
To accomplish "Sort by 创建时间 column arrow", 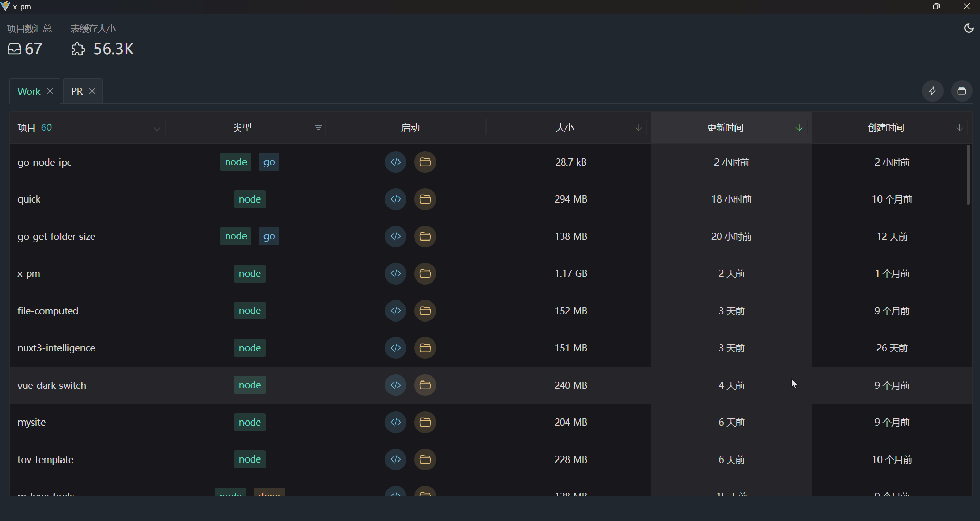I will [959, 128].
